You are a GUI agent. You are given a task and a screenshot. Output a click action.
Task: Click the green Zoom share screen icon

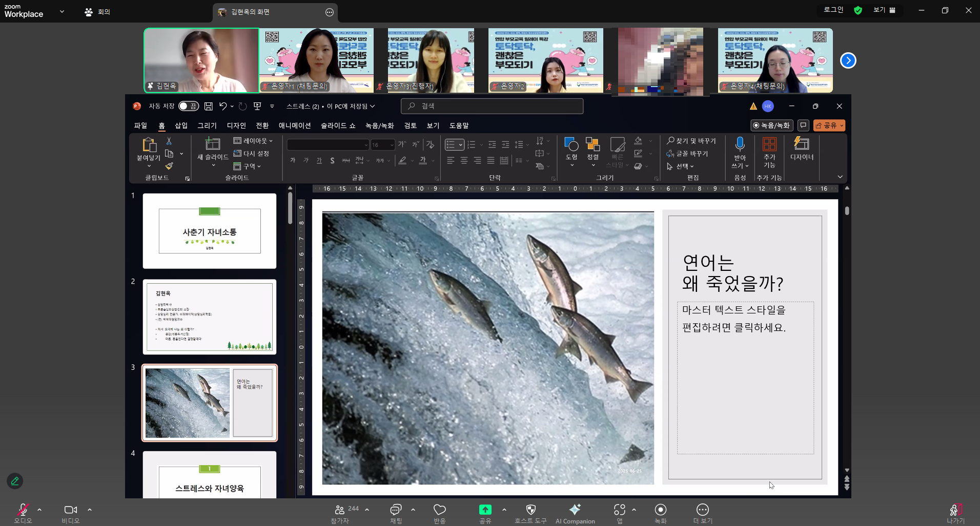(x=485, y=510)
